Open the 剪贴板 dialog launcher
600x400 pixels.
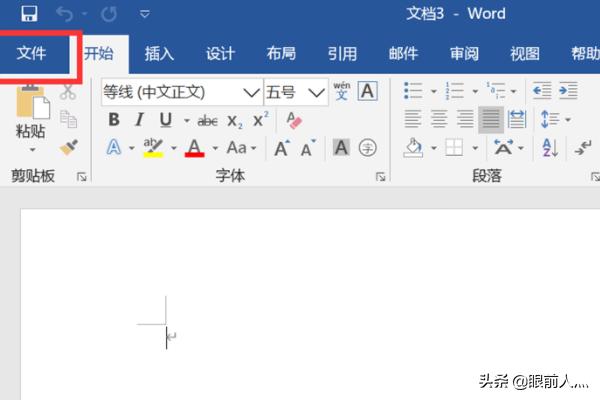(x=82, y=177)
